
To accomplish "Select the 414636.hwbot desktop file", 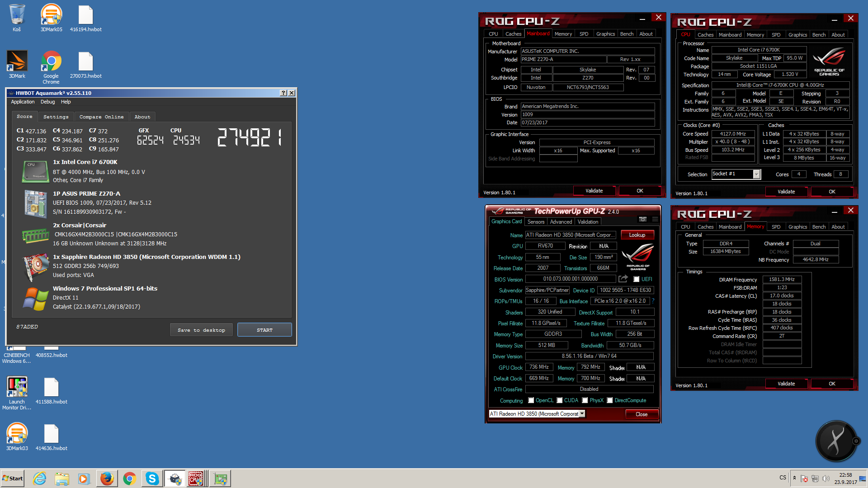I will (51, 436).
